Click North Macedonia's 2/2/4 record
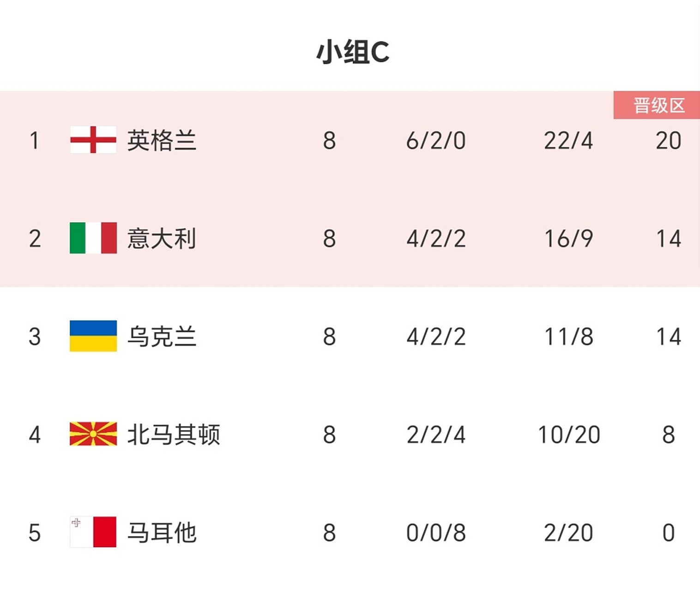Viewport: 700px width, 591px height. pos(436,435)
